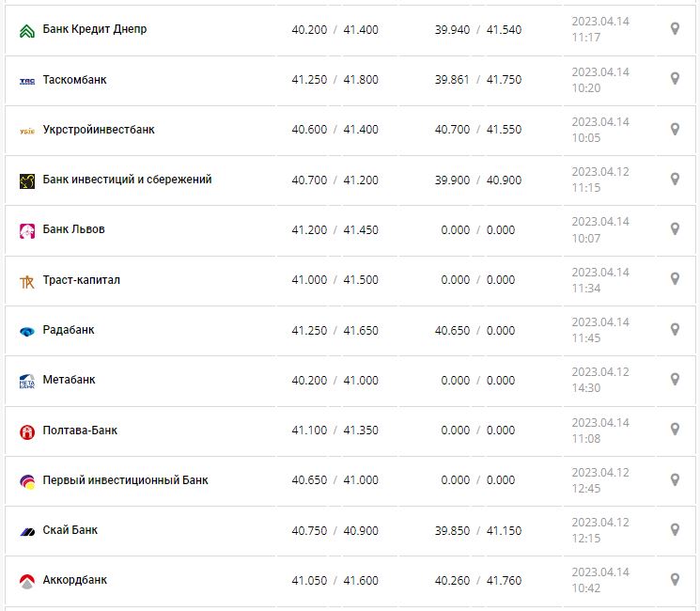Click the Скай Банк rate 40.750 / 40.900
The width and height of the screenshot is (700, 611).
pos(334,530)
